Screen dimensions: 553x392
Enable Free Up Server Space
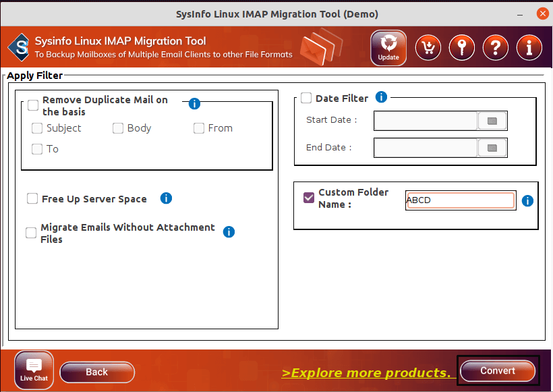pos(32,198)
